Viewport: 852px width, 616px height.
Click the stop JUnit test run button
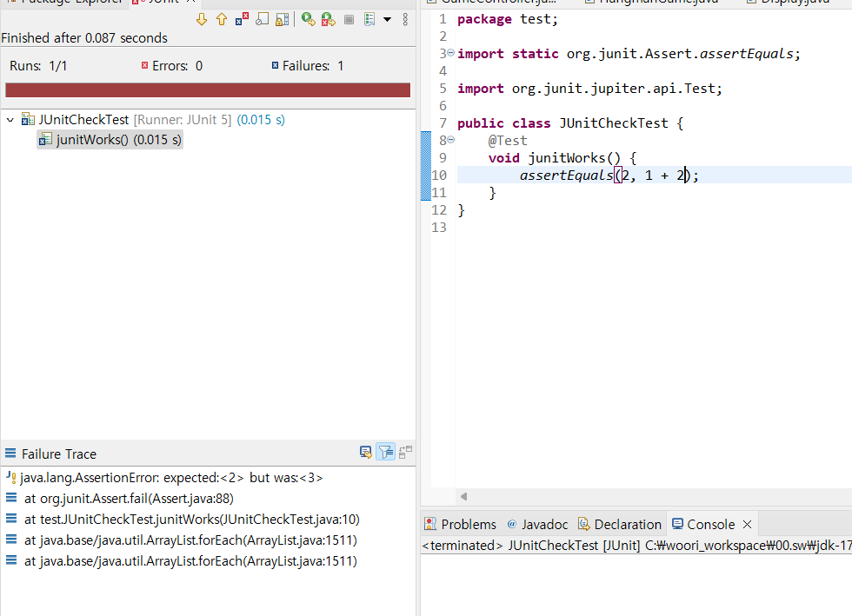tap(349, 20)
